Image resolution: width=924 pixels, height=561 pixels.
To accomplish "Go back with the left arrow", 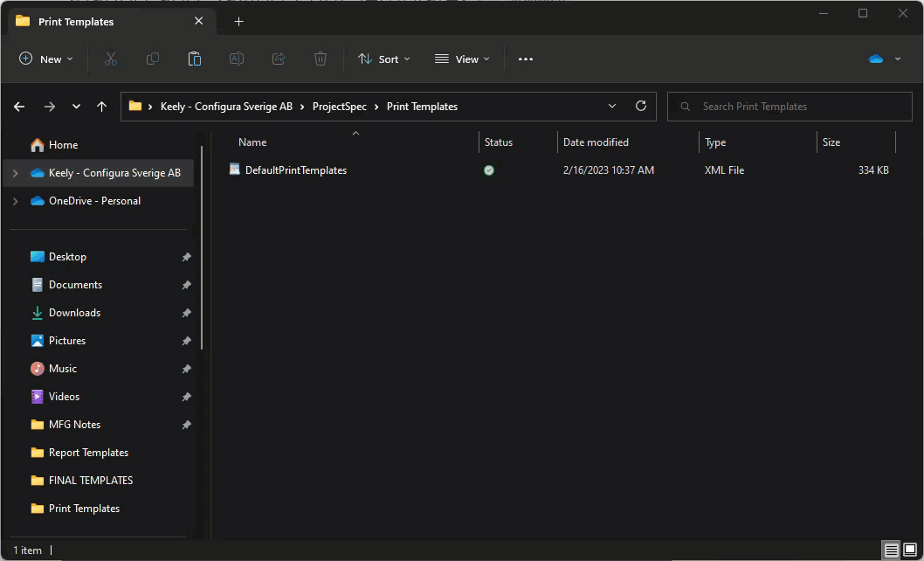I will pyautogui.click(x=19, y=107).
